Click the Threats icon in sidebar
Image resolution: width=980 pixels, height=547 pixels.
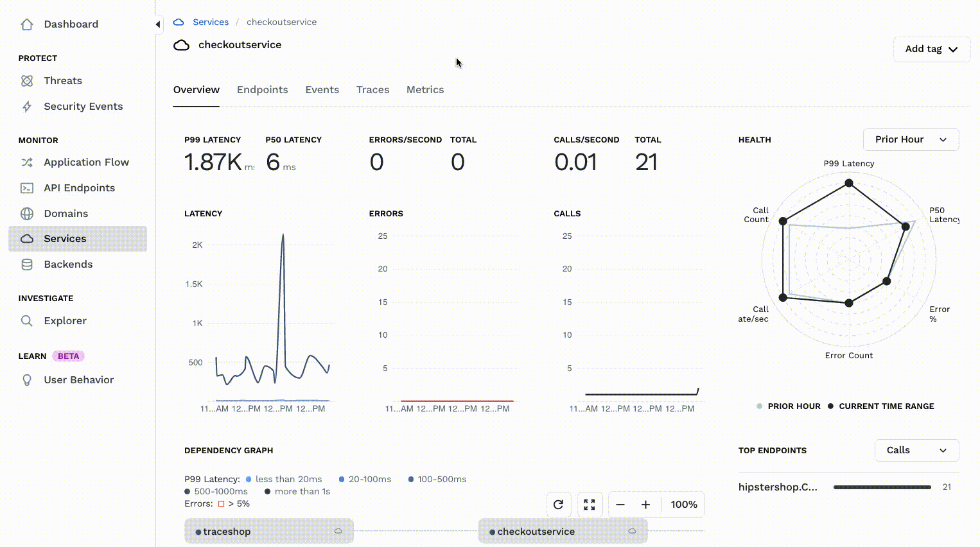point(27,81)
